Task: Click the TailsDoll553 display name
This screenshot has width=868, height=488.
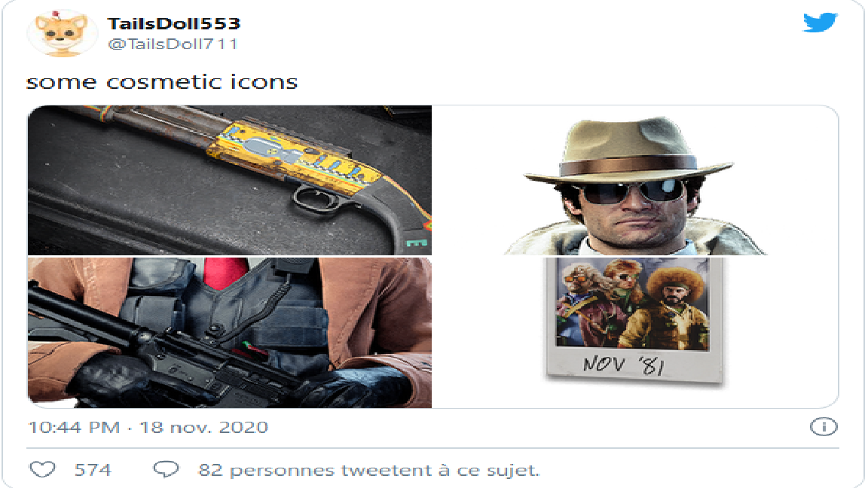Action: 174,23
